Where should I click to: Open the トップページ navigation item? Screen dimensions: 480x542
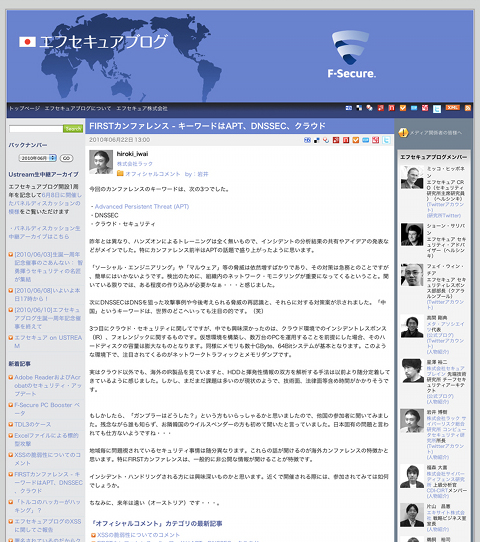pyautogui.click(x=25, y=109)
